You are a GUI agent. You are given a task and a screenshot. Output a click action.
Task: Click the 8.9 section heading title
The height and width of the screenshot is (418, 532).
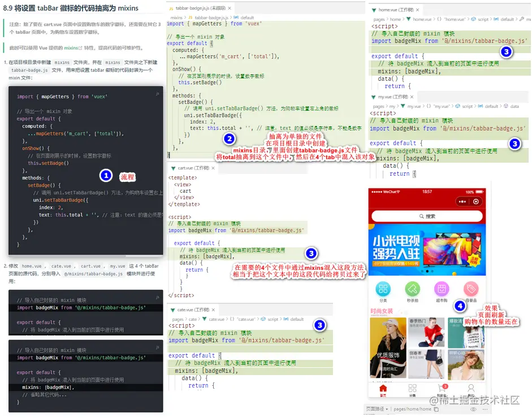71,8
